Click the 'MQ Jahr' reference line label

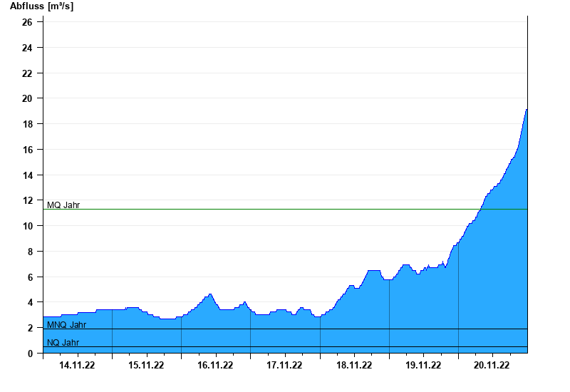click(63, 205)
